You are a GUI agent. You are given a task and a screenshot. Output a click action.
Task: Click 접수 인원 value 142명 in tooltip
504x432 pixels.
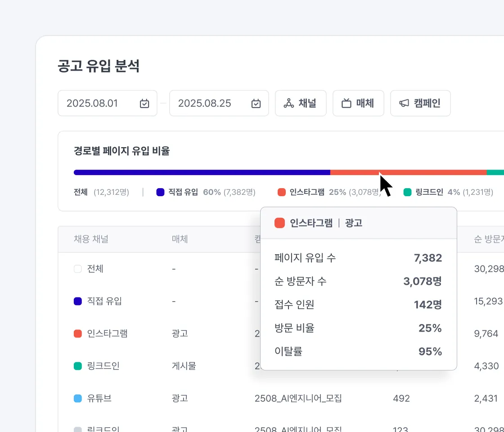point(428,305)
